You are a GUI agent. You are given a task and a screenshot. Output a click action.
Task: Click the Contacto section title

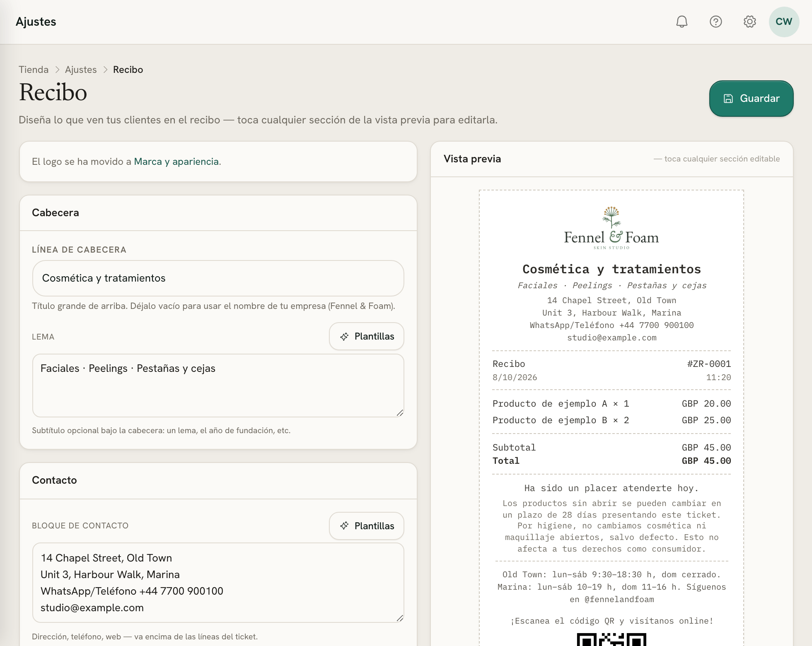click(54, 480)
